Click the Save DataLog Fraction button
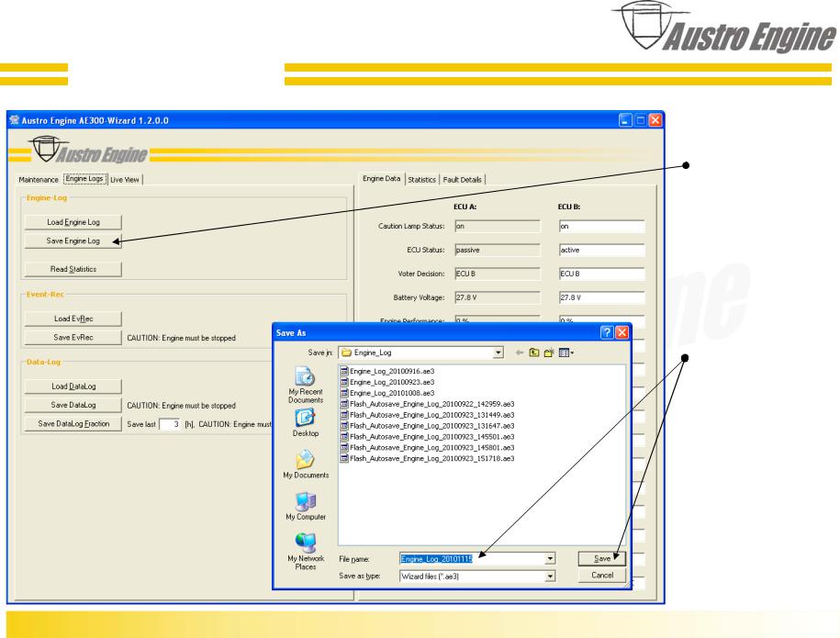 click(73, 423)
